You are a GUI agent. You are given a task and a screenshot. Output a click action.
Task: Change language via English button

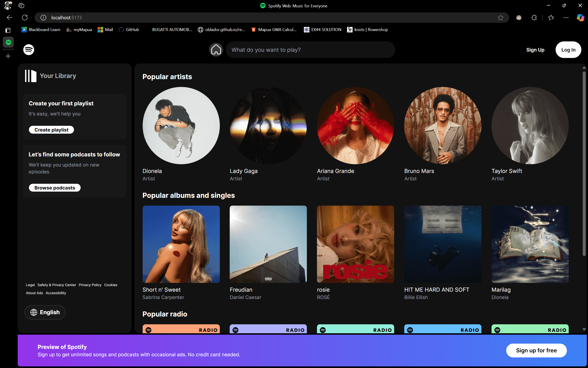click(45, 312)
